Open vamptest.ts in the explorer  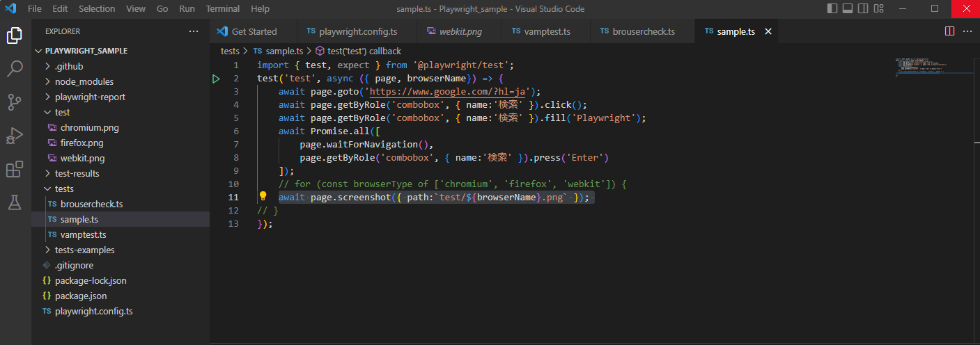pyautogui.click(x=83, y=234)
